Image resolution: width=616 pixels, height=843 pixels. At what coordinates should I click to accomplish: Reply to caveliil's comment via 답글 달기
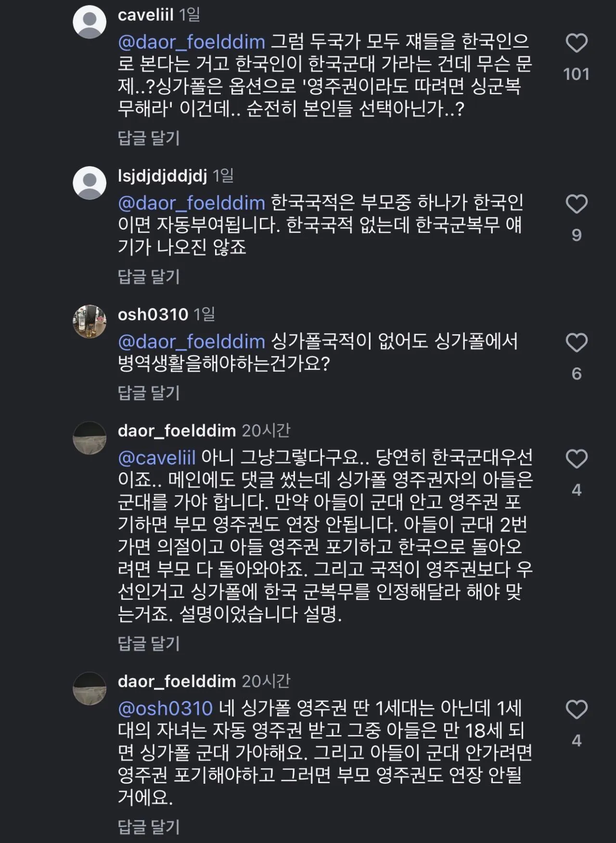click(149, 138)
